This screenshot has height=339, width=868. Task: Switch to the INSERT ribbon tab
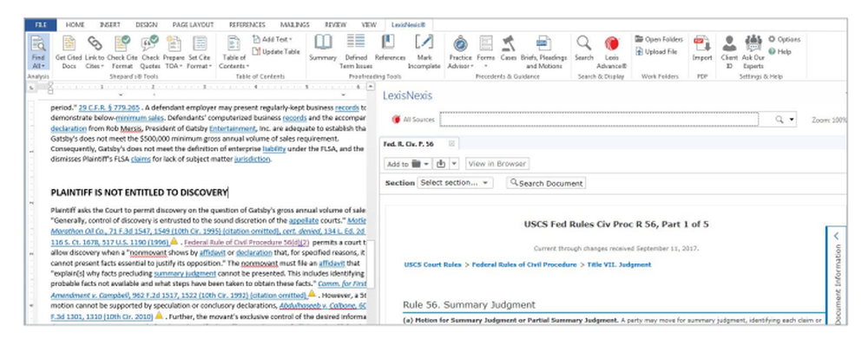click(x=109, y=25)
